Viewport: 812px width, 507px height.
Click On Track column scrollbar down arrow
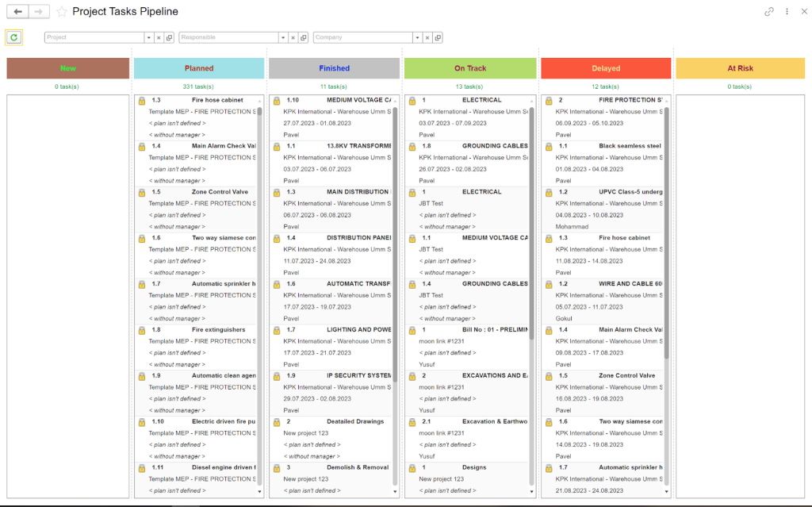pos(531,491)
